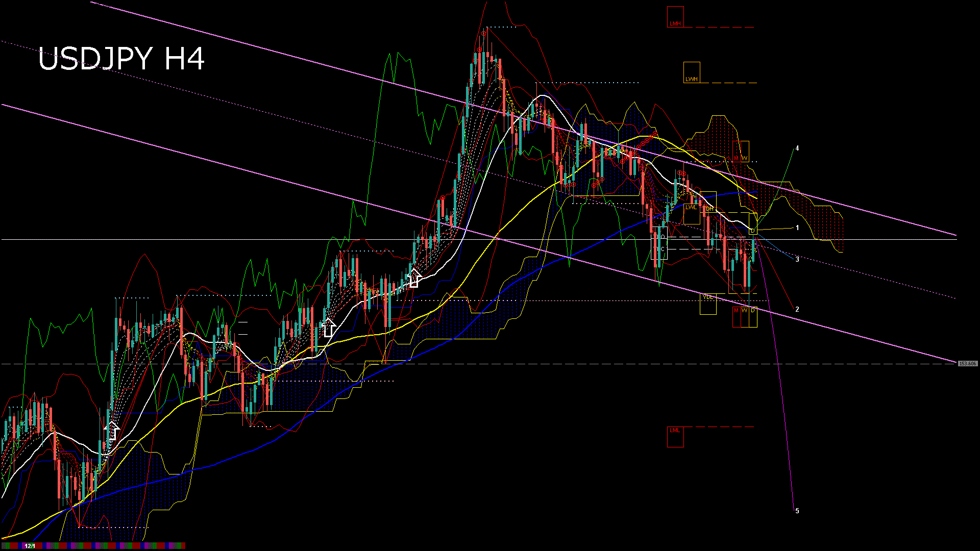The width and height of the screenshot is (980, 551).
Task: Click the LWH orange label box
Action: tap(692, 72)
